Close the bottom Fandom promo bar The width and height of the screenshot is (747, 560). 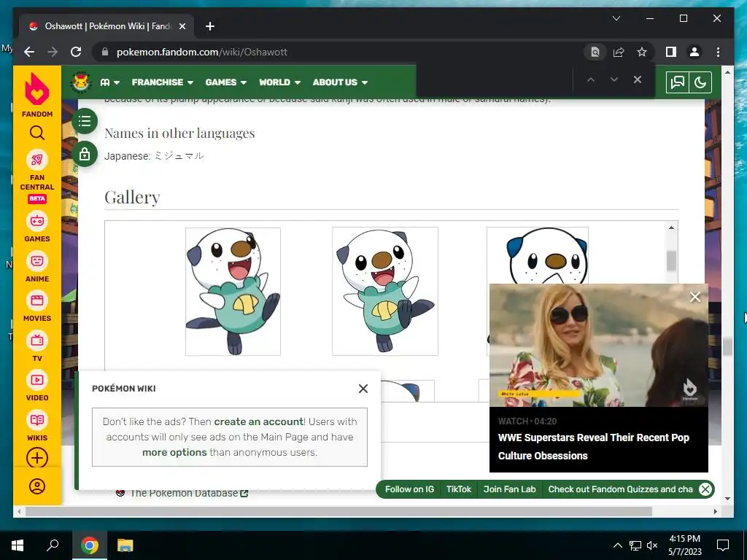[x=705, y=489]
